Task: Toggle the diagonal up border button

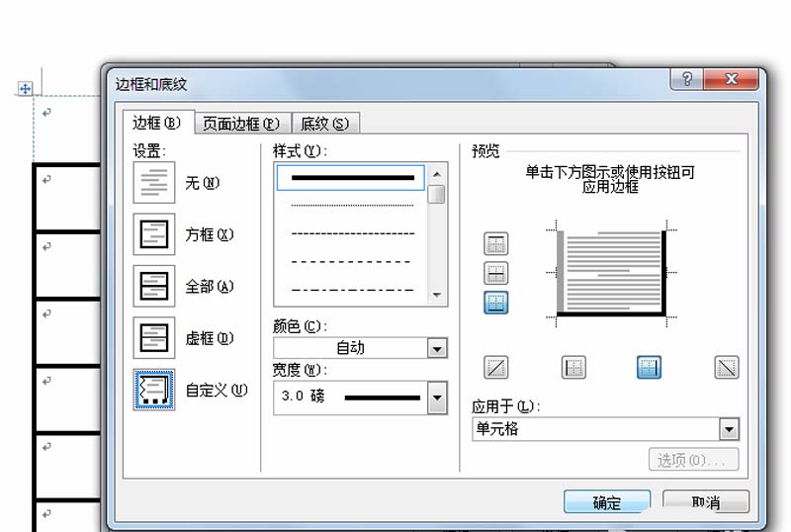Action: pos(496,368)
